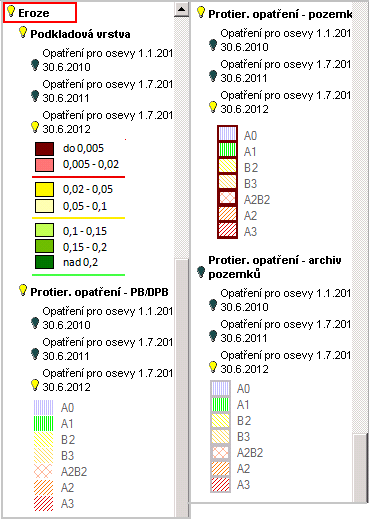Image resolution: width=371 pixels, height=522 pixels.
Task: Switch off the 30.6.2012 bulb under archiv pozemků
Action: tap(213, 367)
